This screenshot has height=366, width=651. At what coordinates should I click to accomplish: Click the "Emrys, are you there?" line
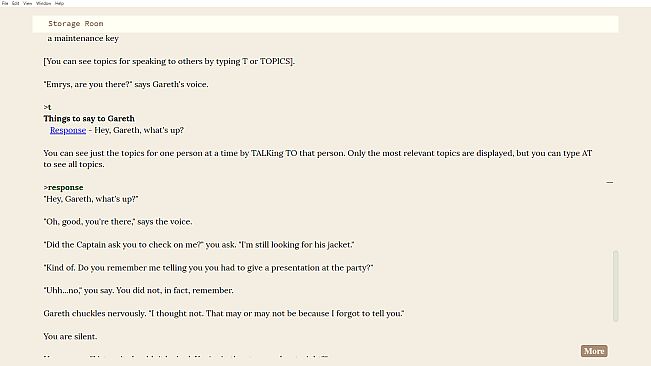(126, 84)
